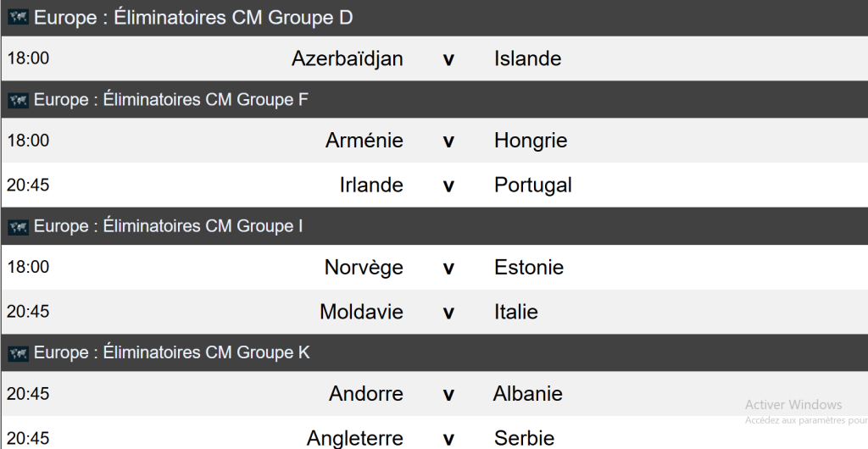This screenshot has height=449, width=868.
Task: Select the Azerbaïdjan team name
Action: pos(347,58)
